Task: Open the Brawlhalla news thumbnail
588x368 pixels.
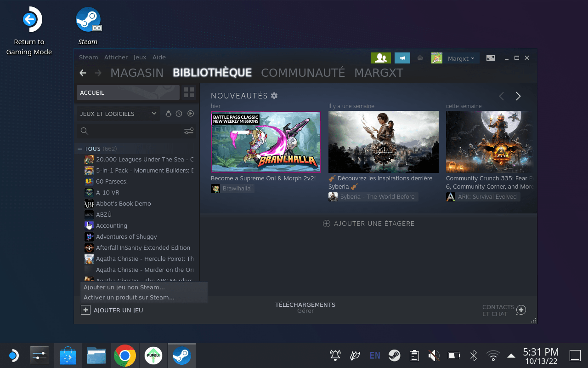Action: click(x=266, y=142)
